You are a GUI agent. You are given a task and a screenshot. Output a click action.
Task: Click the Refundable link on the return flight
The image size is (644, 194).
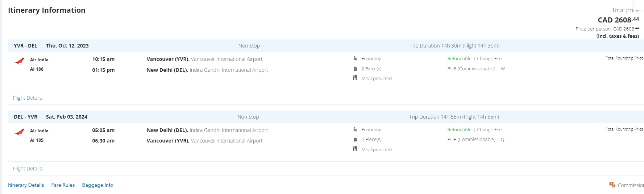click(459, 129)
